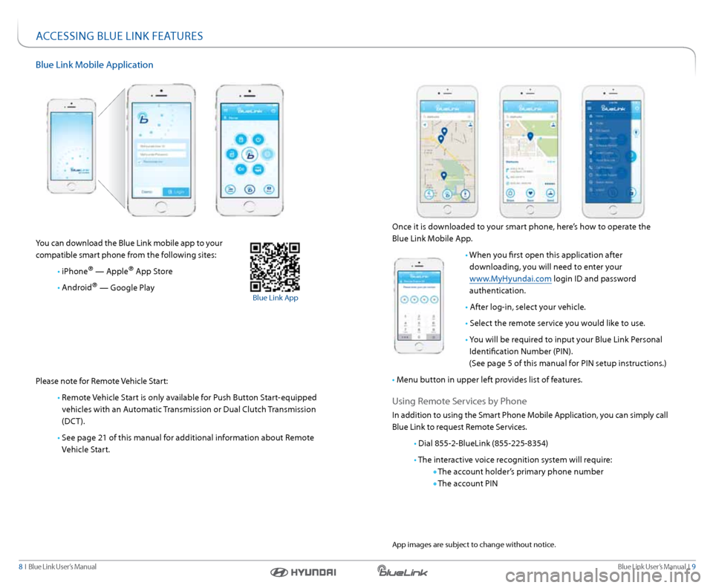This screenshot has width=713, height=588.
Task: Tap the Send icon on POI detail phone
Action: 550,193
